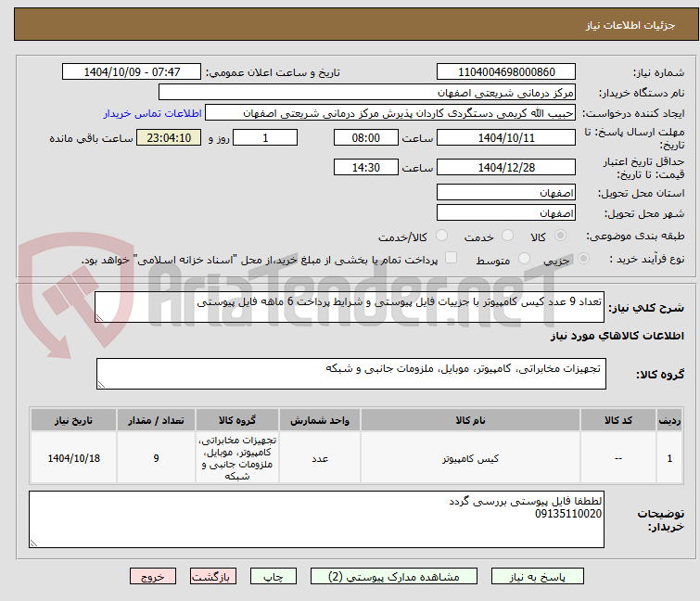The image size is (700, 601).
Task: Click the ساعت باقی مانده label
Action: tap(91, 138)
